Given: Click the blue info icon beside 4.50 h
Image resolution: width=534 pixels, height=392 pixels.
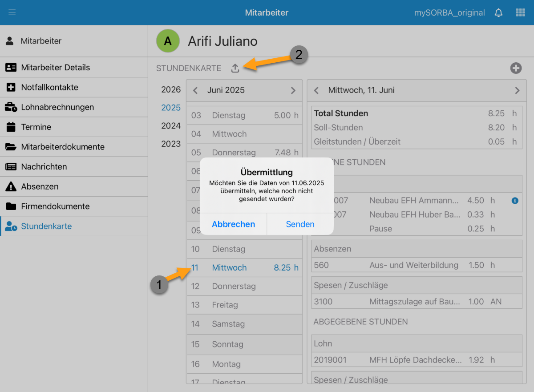Looking at the screenshot, I should pos(515,201).
